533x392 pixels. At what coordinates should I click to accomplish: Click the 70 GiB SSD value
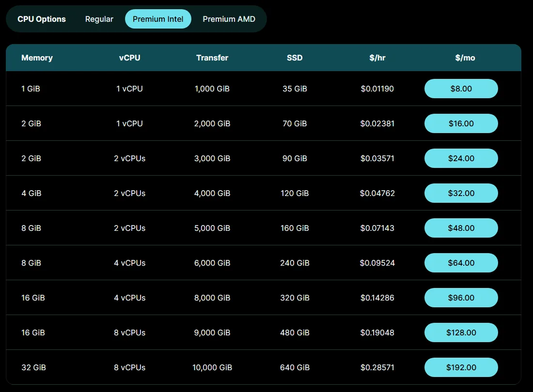click(x=295, y=123)
